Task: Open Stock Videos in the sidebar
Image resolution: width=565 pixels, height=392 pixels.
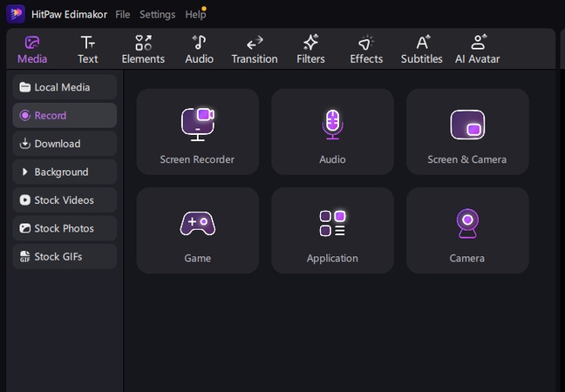Action: (x=65, y=199)
